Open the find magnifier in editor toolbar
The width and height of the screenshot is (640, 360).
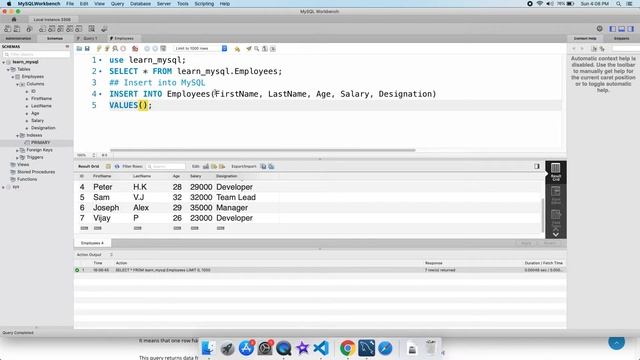[x=257, y=49]
